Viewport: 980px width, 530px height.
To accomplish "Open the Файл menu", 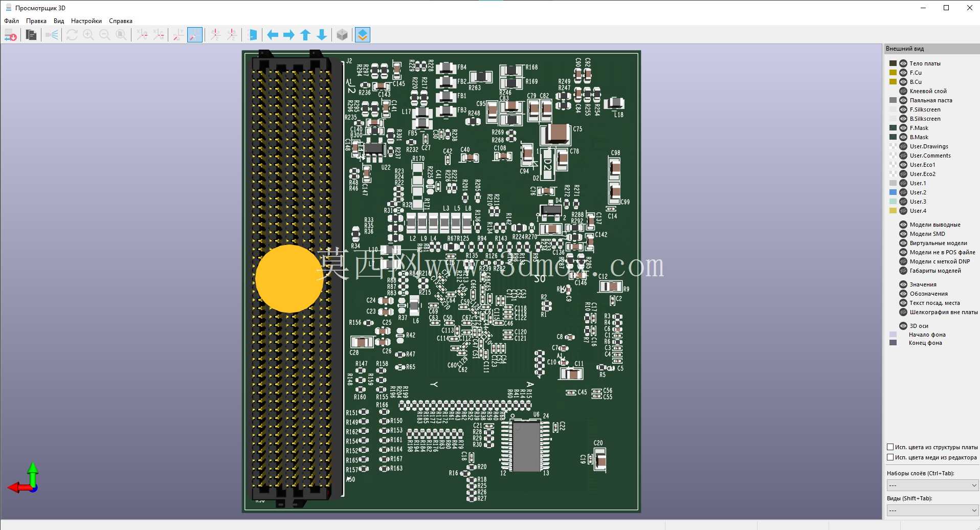I will pos(11,21).
